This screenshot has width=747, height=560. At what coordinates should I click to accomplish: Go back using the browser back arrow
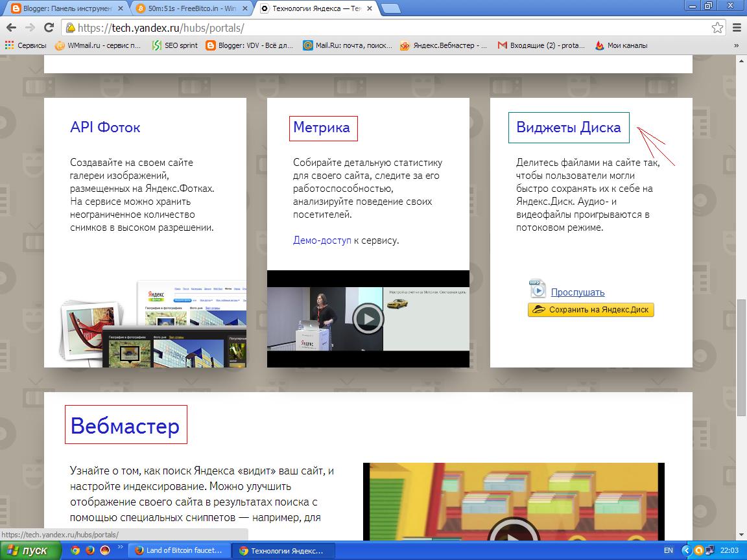pyautogui.click(x=11, y=28)
